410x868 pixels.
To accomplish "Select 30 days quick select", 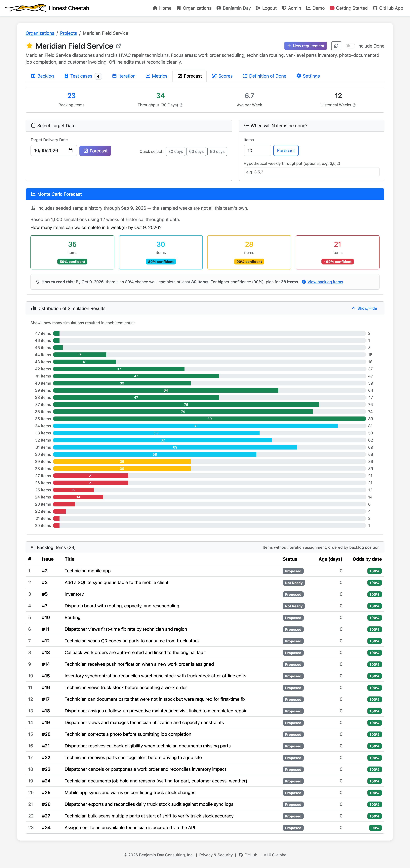I will tap(175, 152).
